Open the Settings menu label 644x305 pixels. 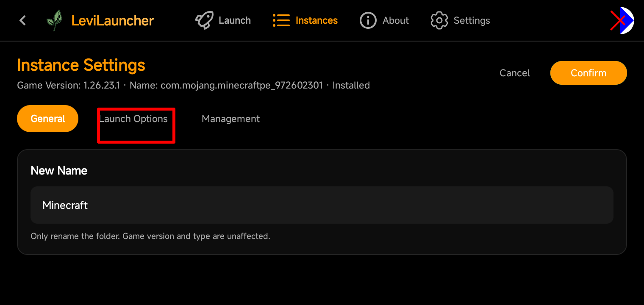pyautogui.click(x=472, y=20)
